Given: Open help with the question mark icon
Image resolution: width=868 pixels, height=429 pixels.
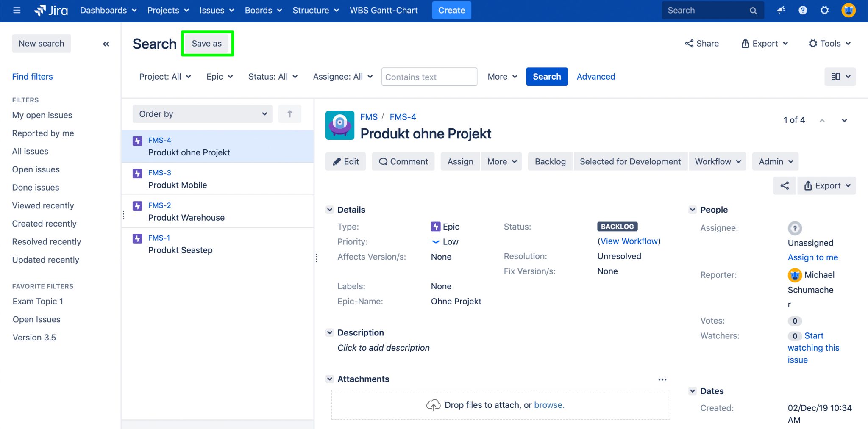Looking at the screenshot, I should coord(803,10).
